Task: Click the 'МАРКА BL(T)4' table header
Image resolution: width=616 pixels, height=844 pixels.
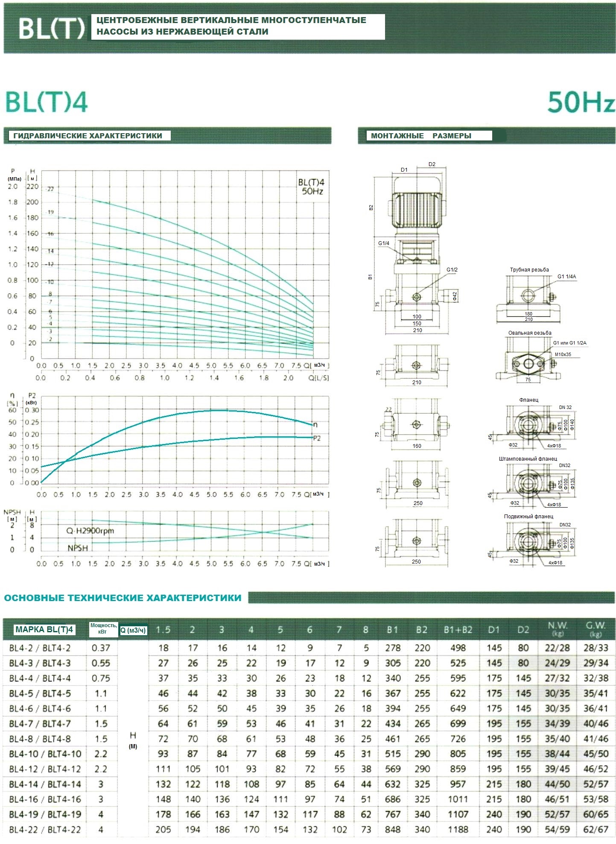Action: (x=44, y=630)
